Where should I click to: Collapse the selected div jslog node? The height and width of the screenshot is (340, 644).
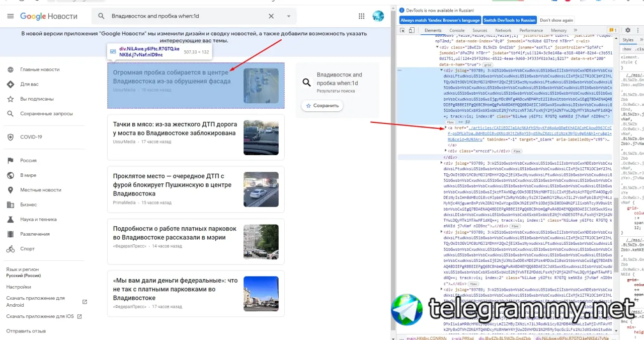coord(441,71)
